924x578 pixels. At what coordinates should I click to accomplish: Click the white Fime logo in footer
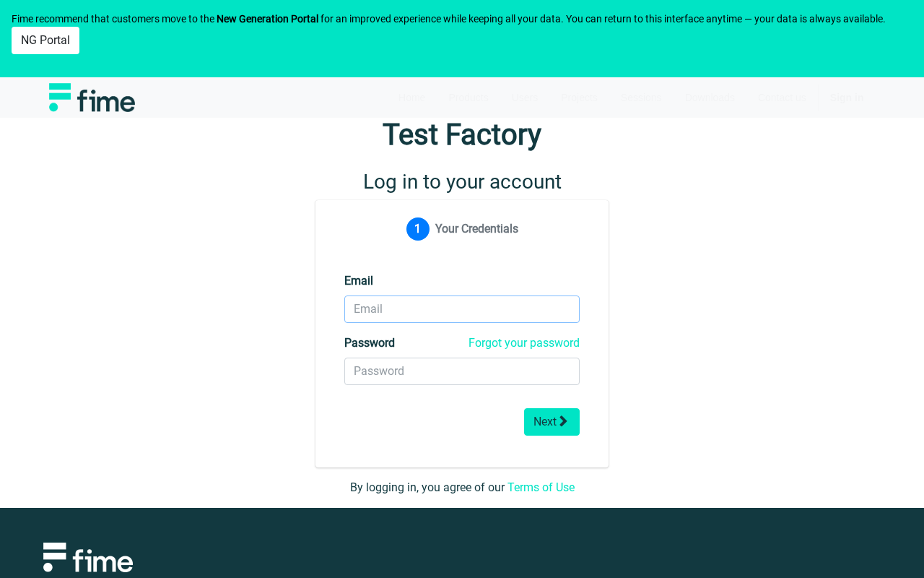(88, 557)
